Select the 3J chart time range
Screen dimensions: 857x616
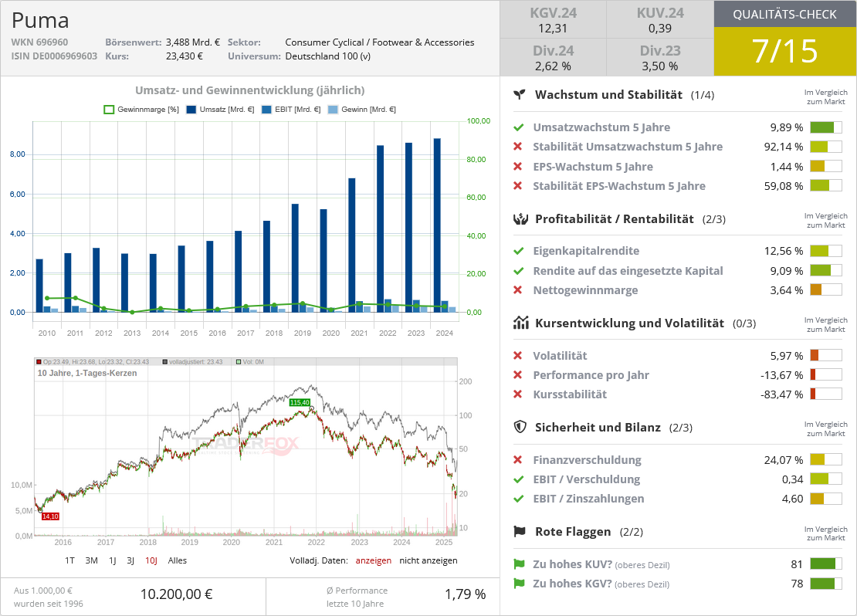130,560
